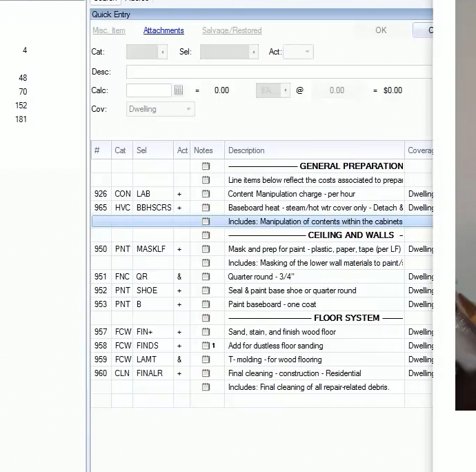Sort by the Sel column header
This screenshot has width=476, height=472.
(153, 150)
